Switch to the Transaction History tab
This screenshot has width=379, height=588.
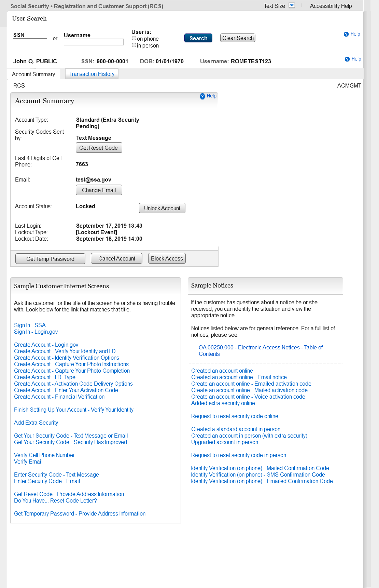[92, 74]
